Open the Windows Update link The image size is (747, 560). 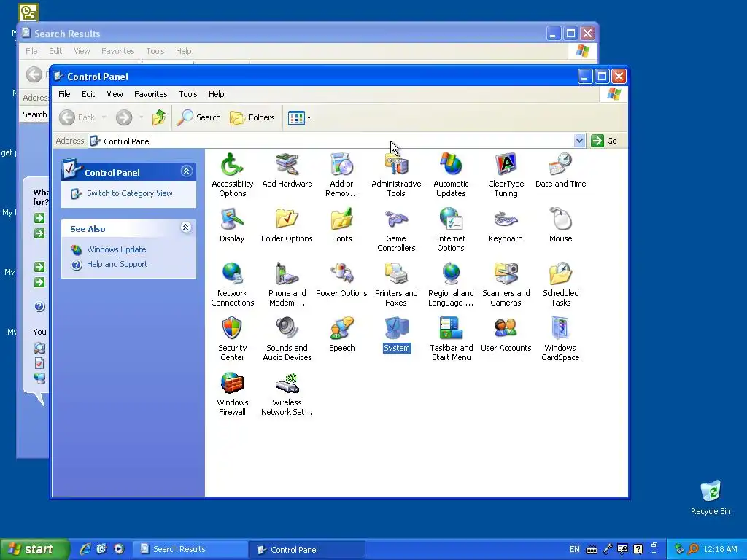click(116, 249)
